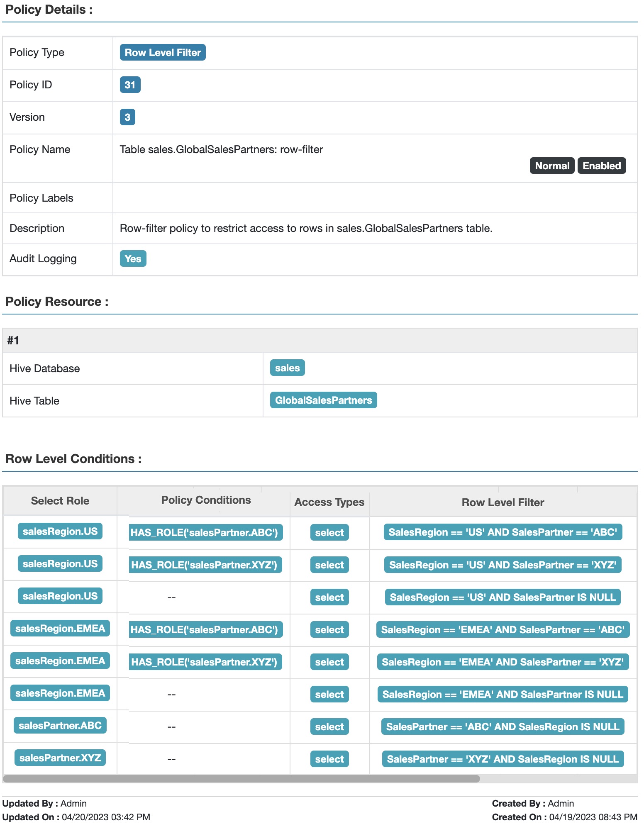Click the policy name text Table sales.GlobalSalesPartners: row-filter

[221, 150]
